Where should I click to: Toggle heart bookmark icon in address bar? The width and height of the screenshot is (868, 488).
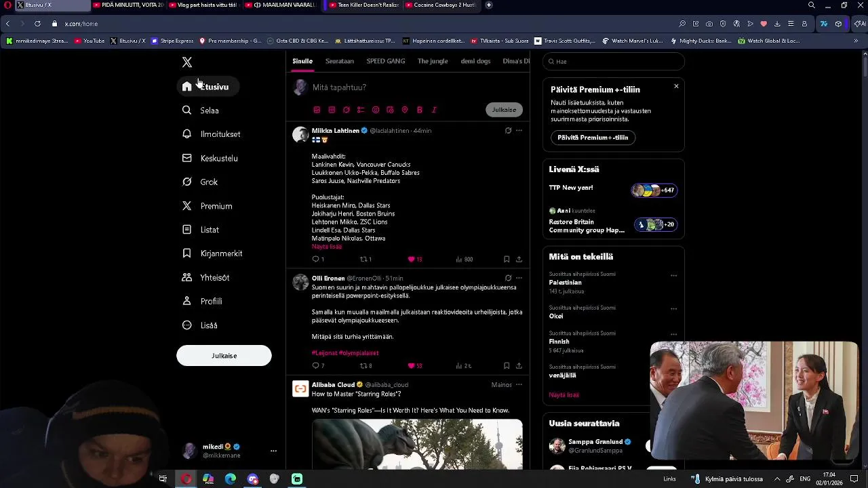click(x=764, y=24)
